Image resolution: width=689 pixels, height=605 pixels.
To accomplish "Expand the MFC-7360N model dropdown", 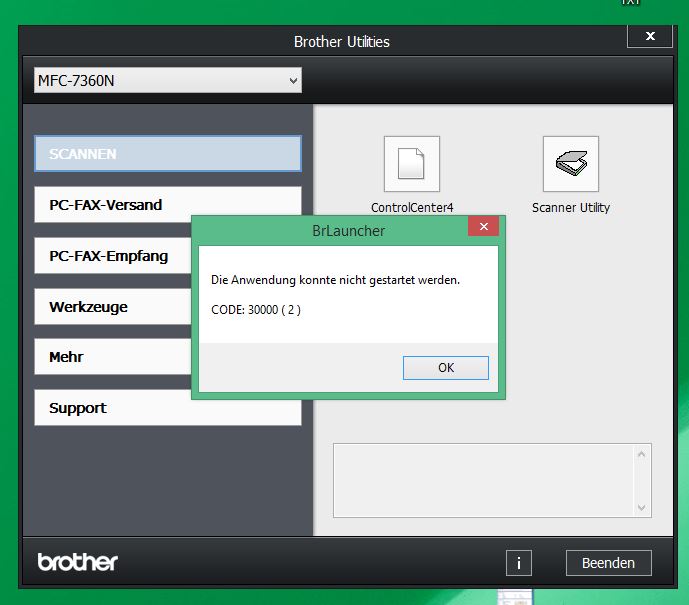I will [293, 80].
